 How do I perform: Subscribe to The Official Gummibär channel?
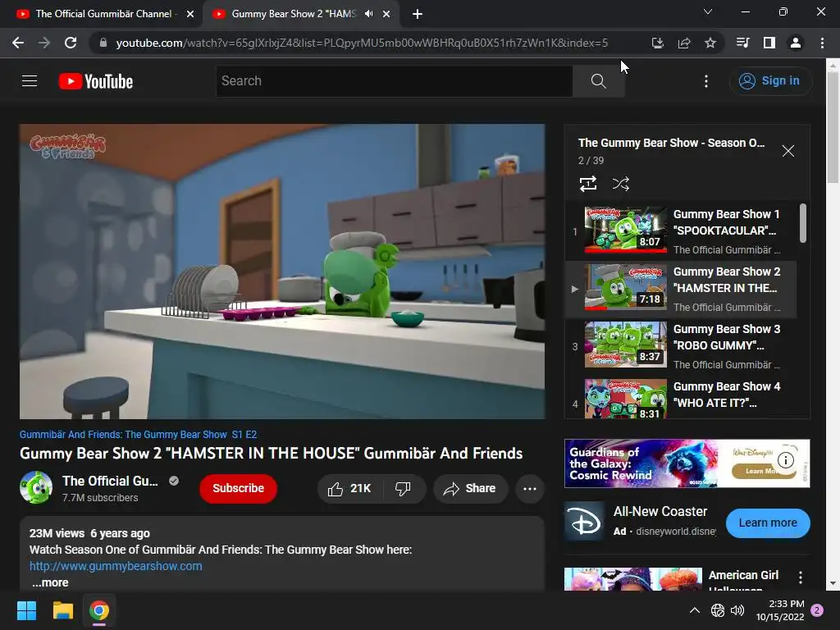(239, 489)
